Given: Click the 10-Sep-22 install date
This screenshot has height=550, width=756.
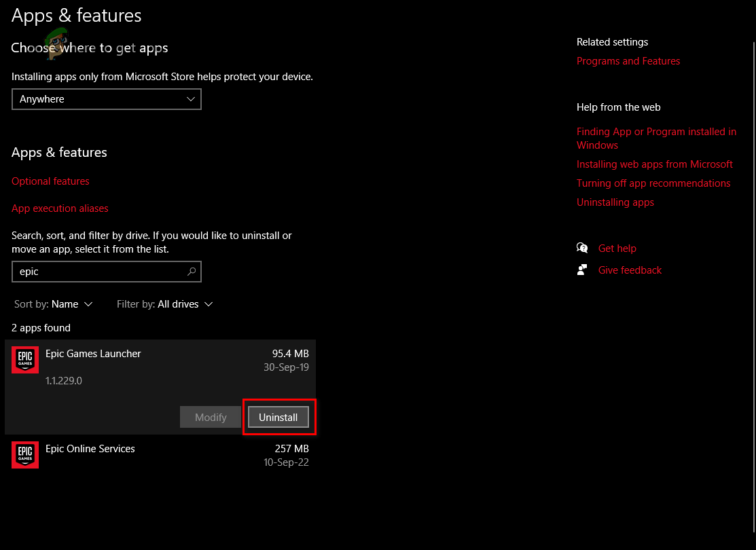Looking at the screenshot, I should pos(286,462).
